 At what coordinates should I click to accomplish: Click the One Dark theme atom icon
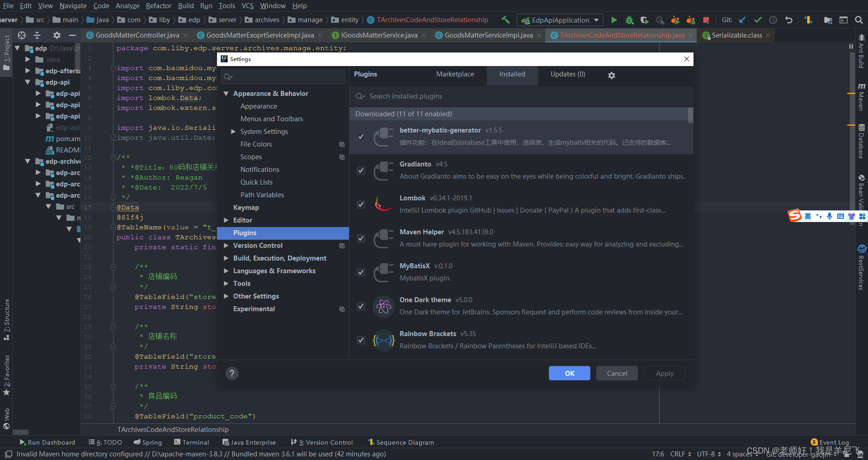[383, 307]
